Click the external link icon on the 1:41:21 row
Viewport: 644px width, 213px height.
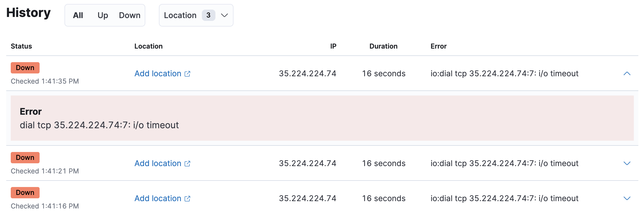[187, 163]
